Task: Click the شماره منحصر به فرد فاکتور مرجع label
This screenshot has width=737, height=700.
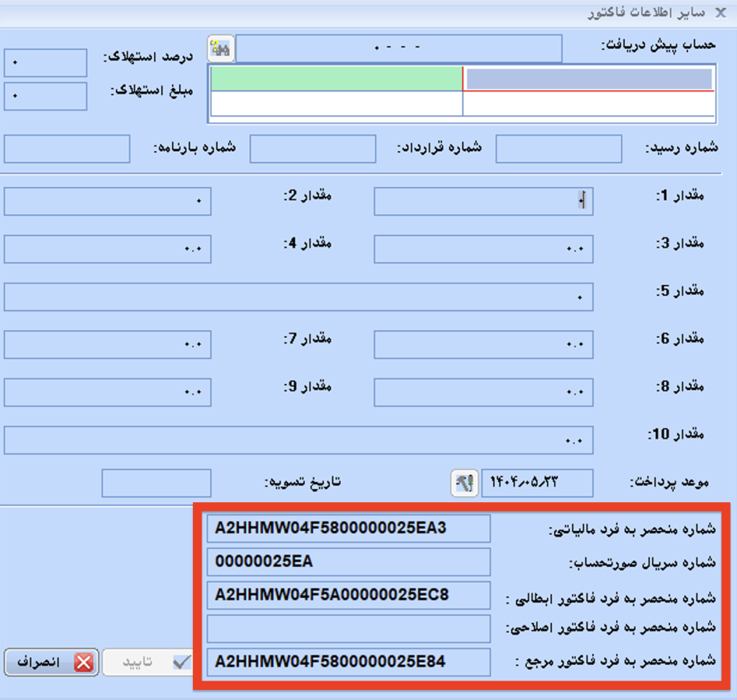Action: coord(616,661)
